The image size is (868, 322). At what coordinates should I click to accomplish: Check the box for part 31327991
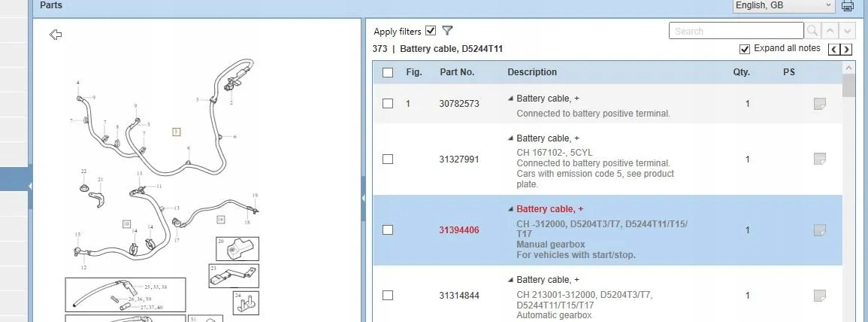(x=388, y=159)
